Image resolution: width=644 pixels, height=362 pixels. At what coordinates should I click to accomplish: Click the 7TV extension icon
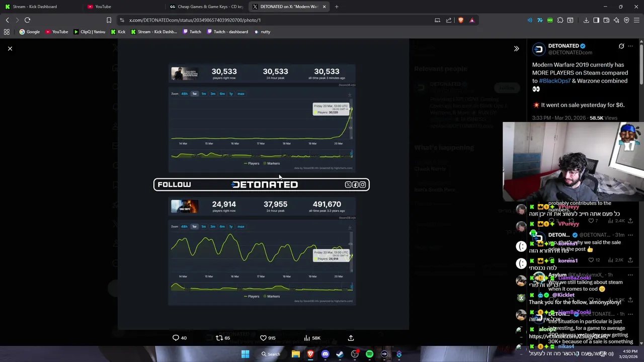click(540, 20)
